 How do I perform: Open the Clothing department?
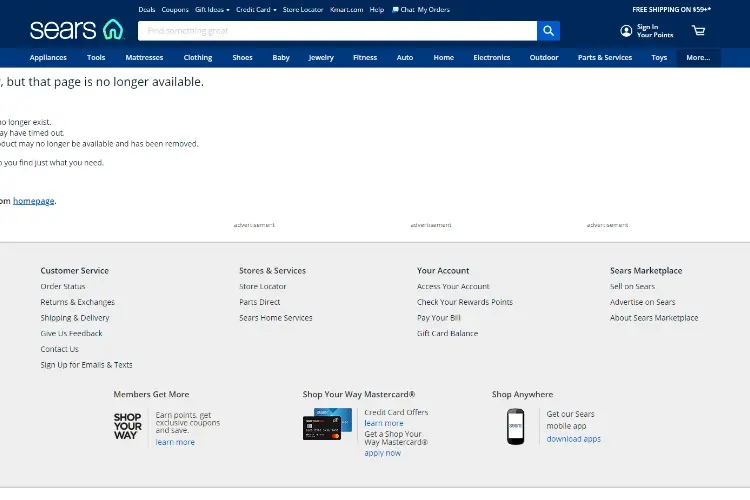tap(198, 57)
